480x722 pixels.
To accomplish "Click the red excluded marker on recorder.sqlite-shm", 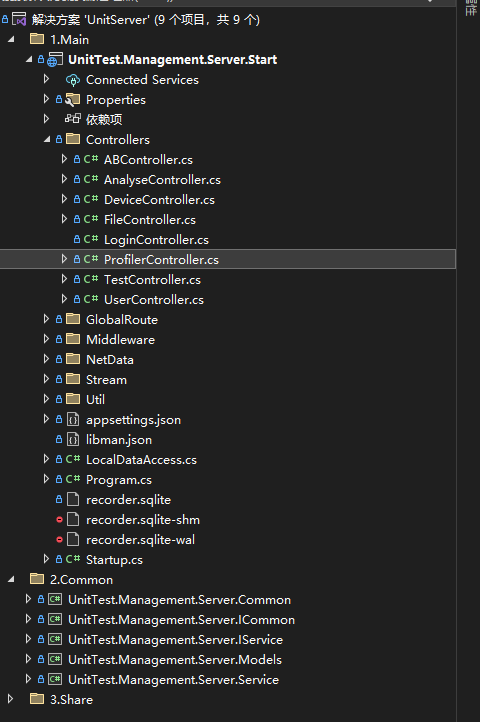I will tap(59, 519).
